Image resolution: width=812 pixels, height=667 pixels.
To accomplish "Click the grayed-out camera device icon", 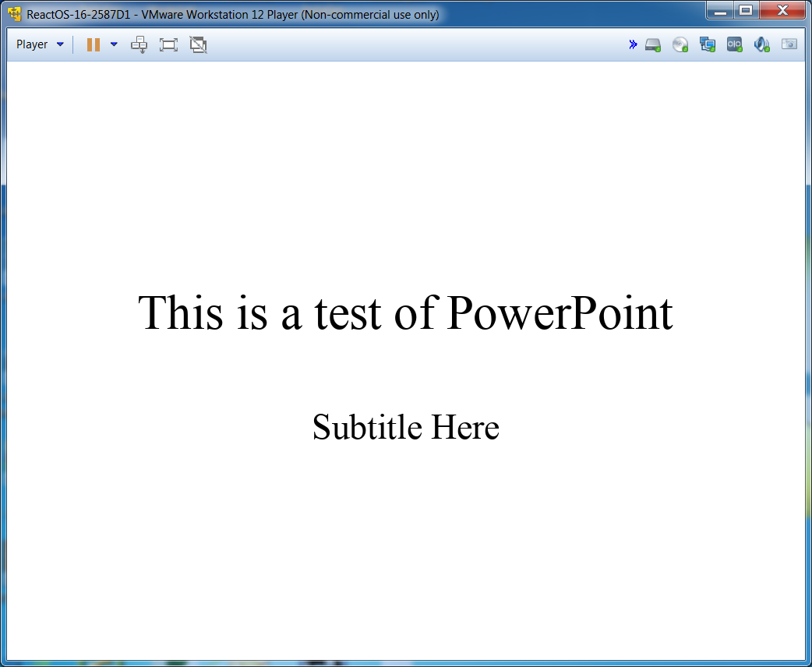I will tap(789, 44).
